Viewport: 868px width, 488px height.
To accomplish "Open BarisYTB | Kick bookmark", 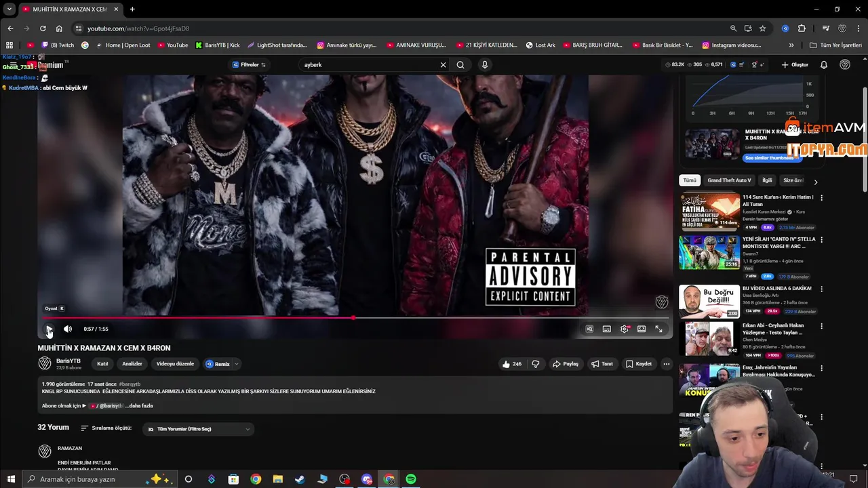I will coord(218,45).
